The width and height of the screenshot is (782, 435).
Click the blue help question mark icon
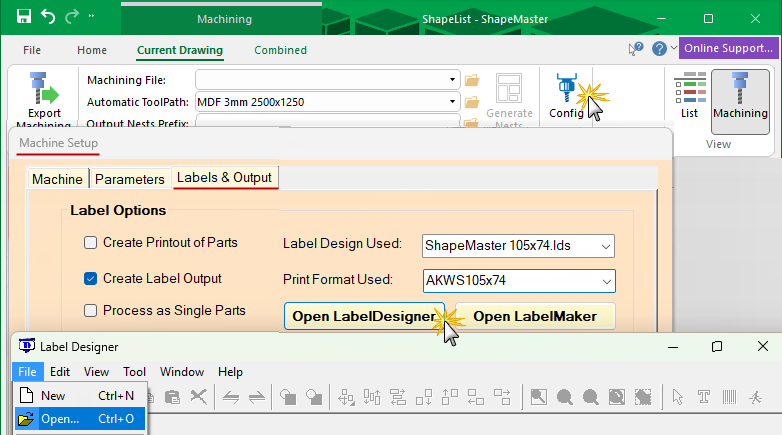pyautogui.click(x=659, y=49)
